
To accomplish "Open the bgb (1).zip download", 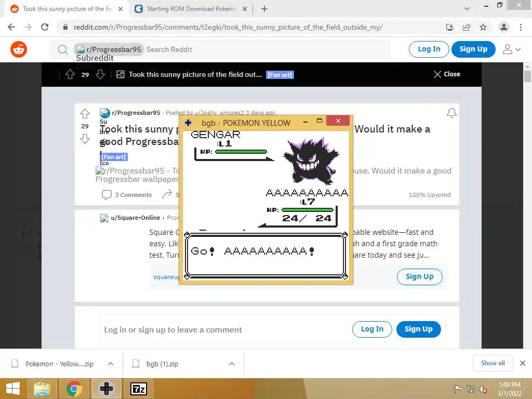I will click(x=162, y=364).
